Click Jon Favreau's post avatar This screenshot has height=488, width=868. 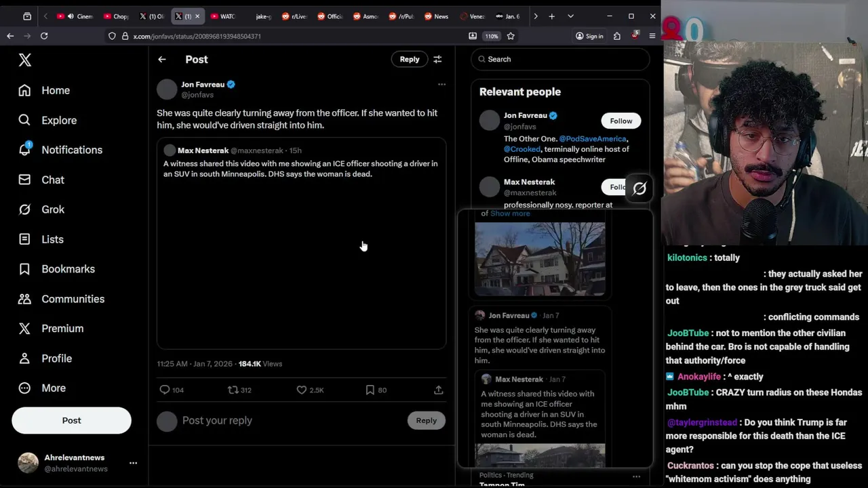click(167, 89)
